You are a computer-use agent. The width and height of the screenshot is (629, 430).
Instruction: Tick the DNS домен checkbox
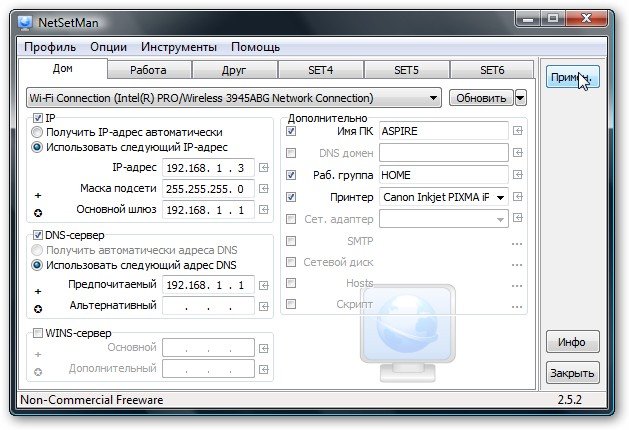tap(291, 154)
